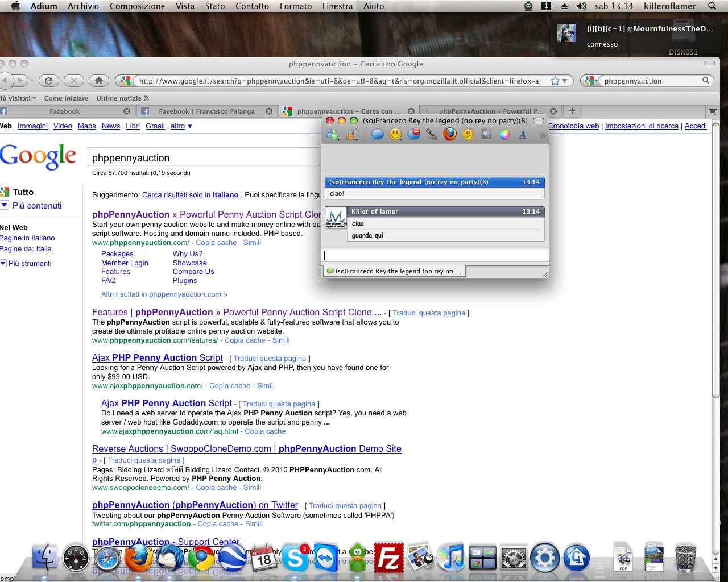
Task: Click the blue speech bubble chat toolbar icon
Action: pos(377,135)
